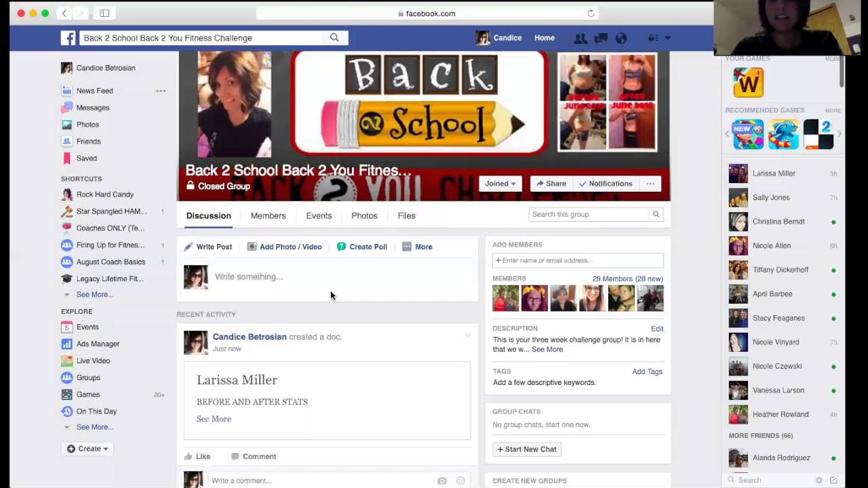
Task: Expand See More under Shortcuts
Action: click(95, 294)
